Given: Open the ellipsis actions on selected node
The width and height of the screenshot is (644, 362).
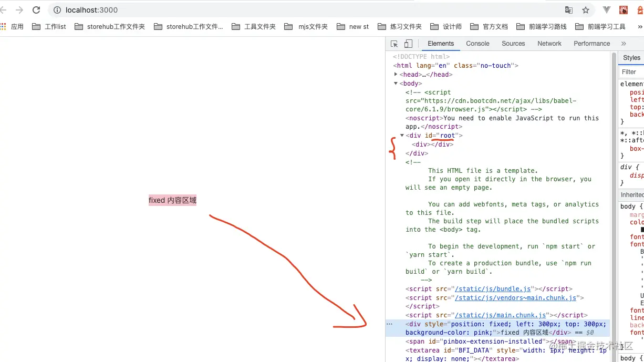Looking at the screenshot, I should [x=389, y=324].
